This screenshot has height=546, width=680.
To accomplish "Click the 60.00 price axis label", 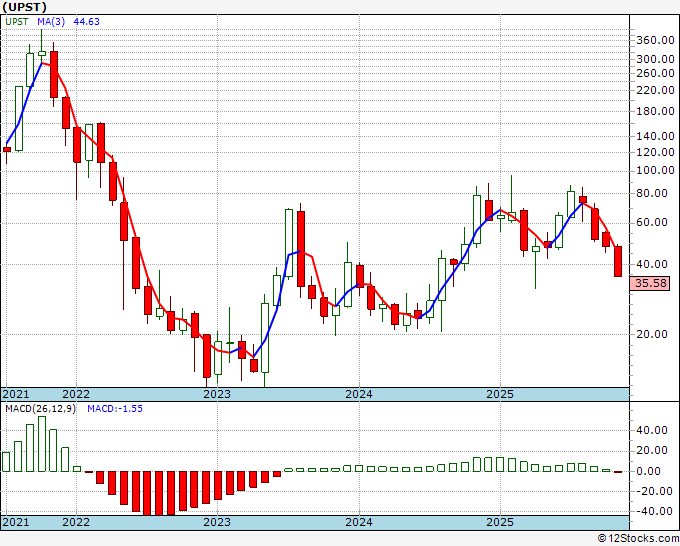I will [x=652, y=222].
